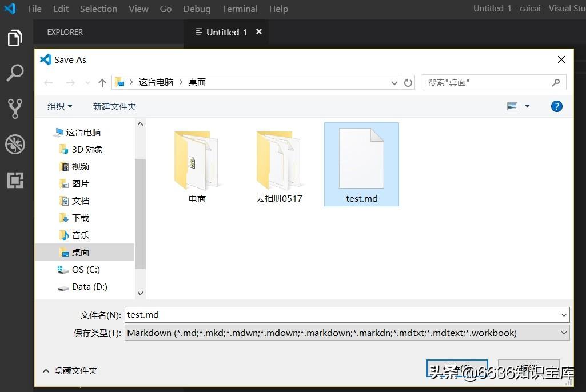This screenshot has height=392, width=586.
Task: Click navigation pane scroll up arrow
Action: click(140, 124)
